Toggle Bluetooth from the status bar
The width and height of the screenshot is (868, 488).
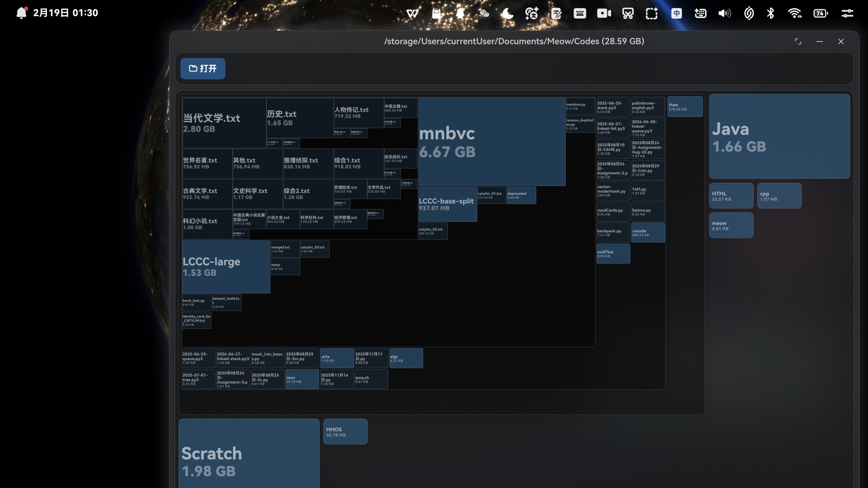click(770, 13)
